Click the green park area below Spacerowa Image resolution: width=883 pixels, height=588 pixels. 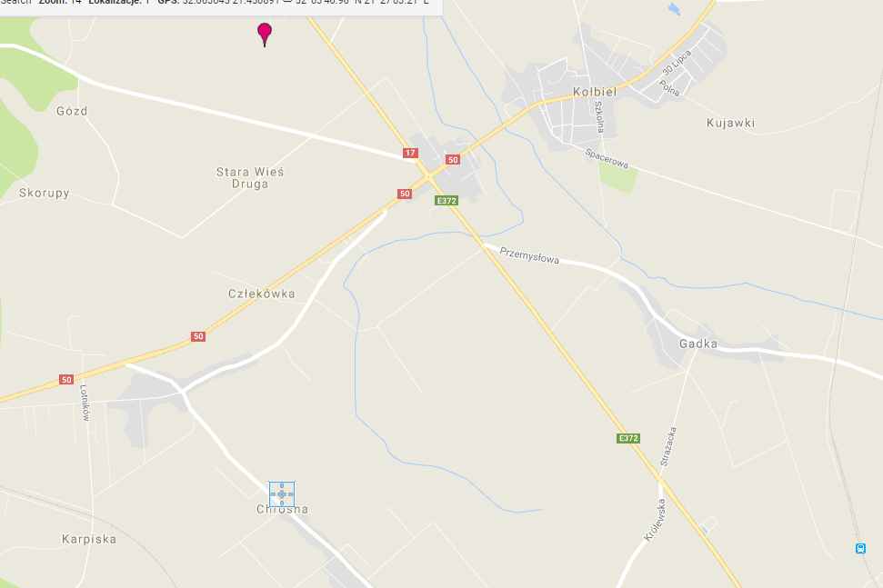[618, 176]
